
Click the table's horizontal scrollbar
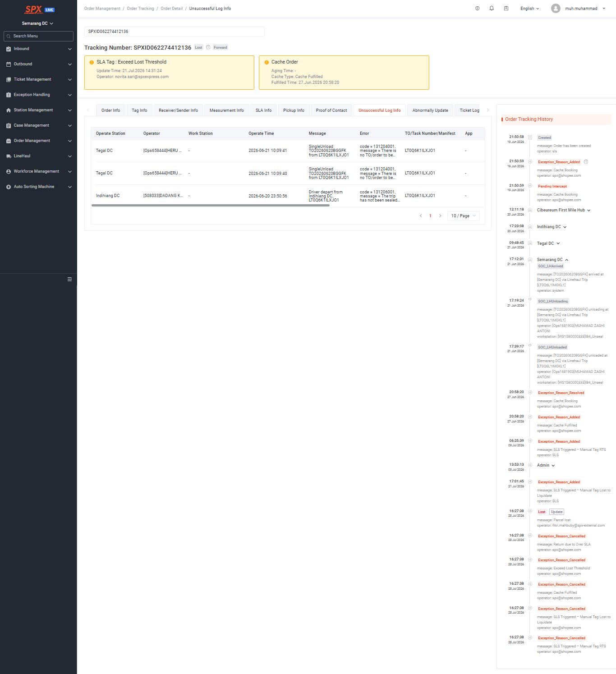211,205
